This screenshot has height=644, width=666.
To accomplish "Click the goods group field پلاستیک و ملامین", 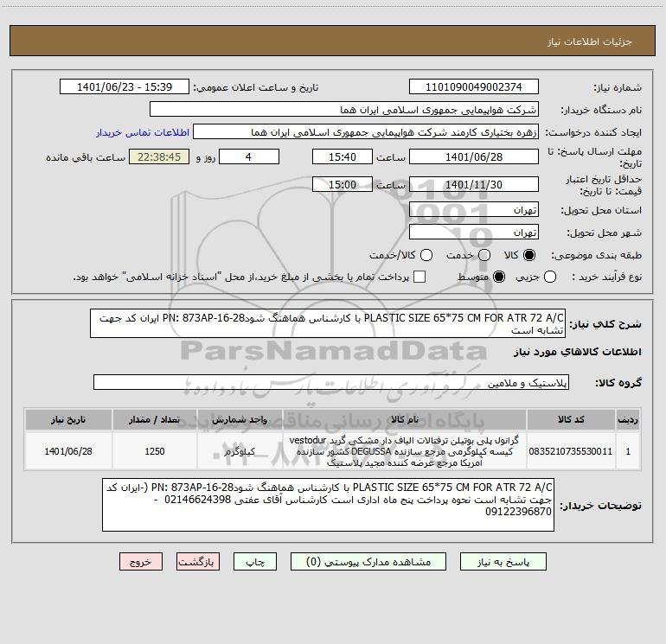I will click(x=331, y=382).
